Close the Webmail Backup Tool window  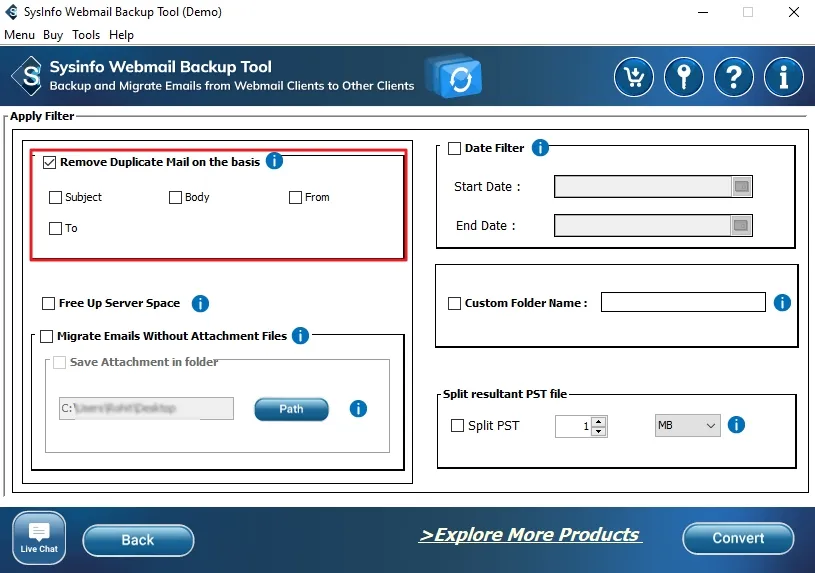coord(794,12)
